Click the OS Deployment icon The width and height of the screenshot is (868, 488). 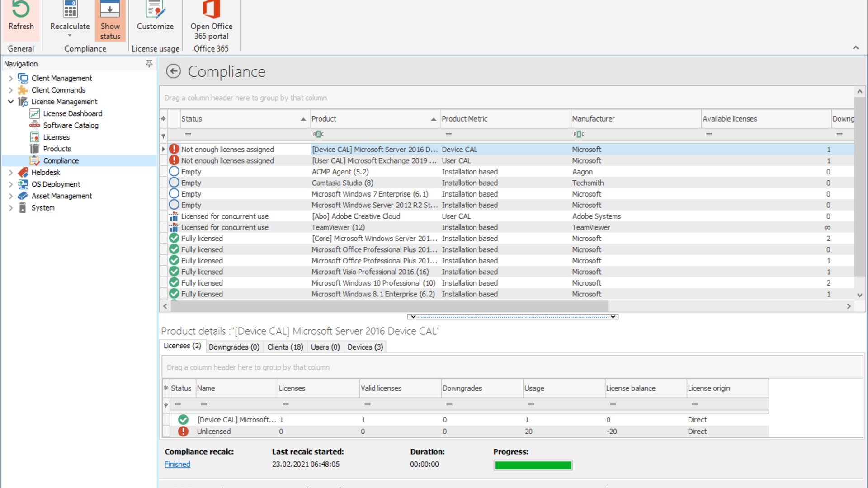pos(23,184)
